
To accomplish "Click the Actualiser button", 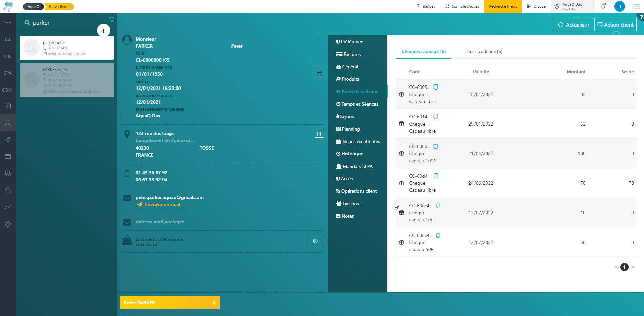I will [573, 24].
